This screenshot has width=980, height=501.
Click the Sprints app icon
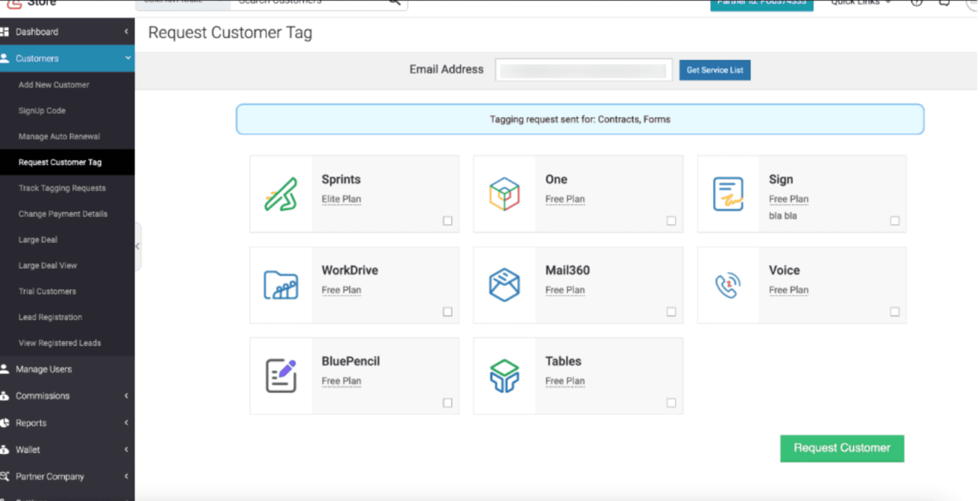click(x=281, y=194)
